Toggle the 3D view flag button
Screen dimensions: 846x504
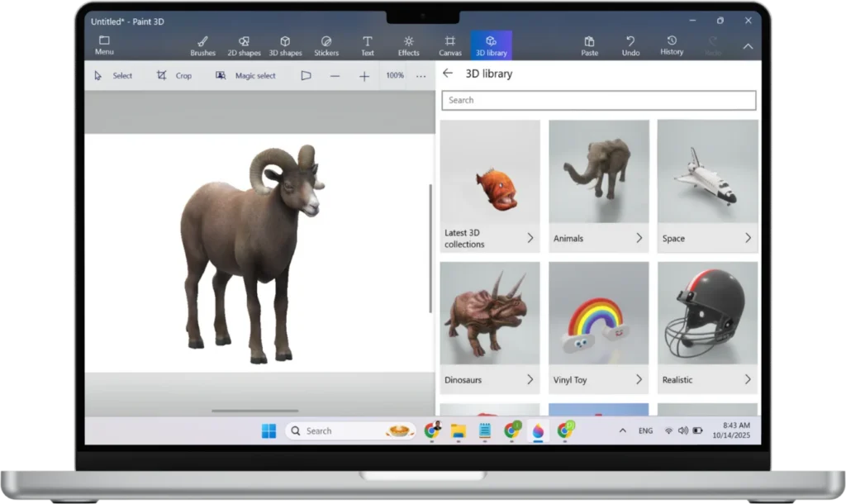306,75
